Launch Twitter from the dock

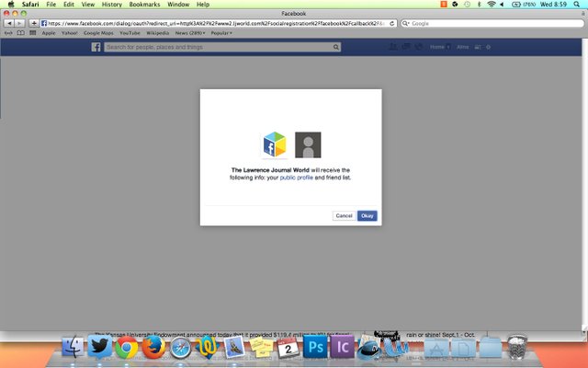99,347
